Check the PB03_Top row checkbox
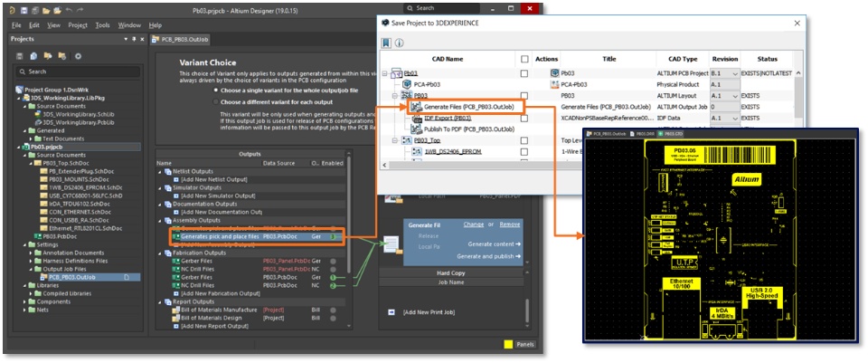 (524, 141)
